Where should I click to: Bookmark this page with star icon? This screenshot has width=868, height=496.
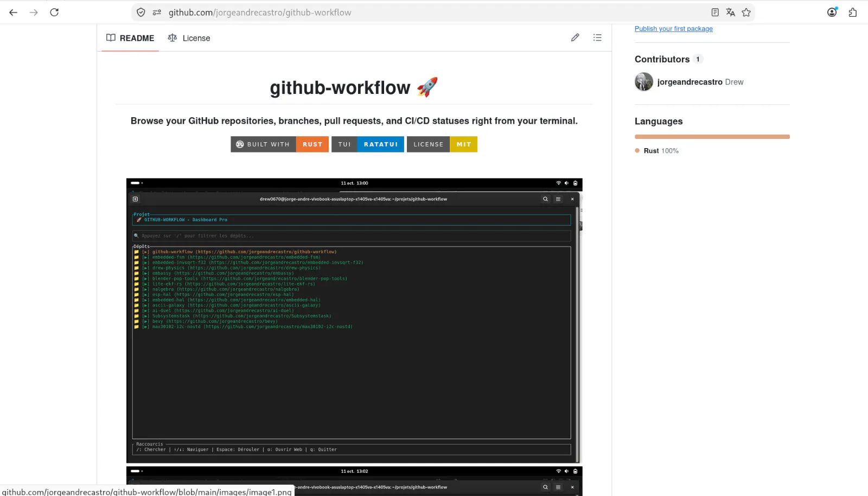pos(746,12)
